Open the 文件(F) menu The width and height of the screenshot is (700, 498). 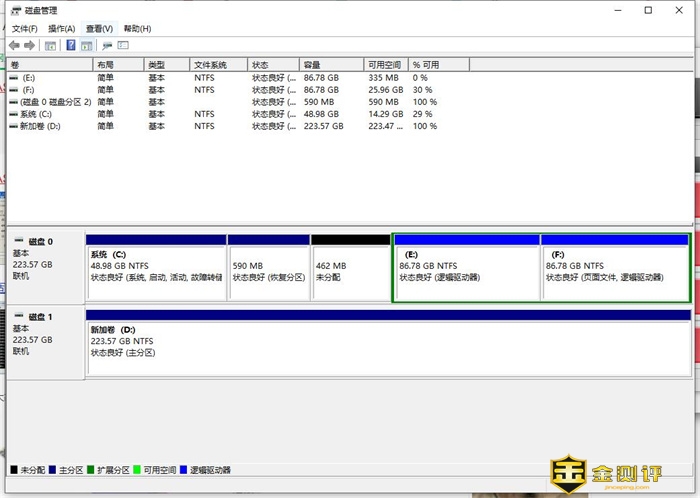[x=25, y=29]
